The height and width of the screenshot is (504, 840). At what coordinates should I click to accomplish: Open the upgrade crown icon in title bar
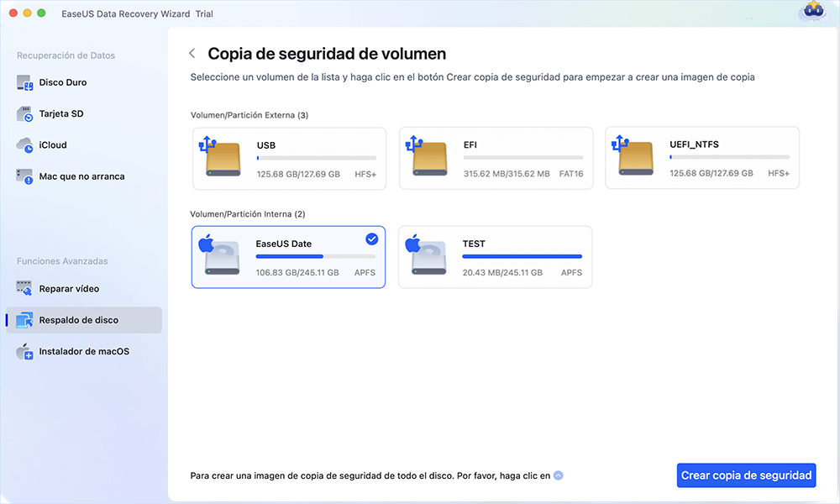(813, 12)
